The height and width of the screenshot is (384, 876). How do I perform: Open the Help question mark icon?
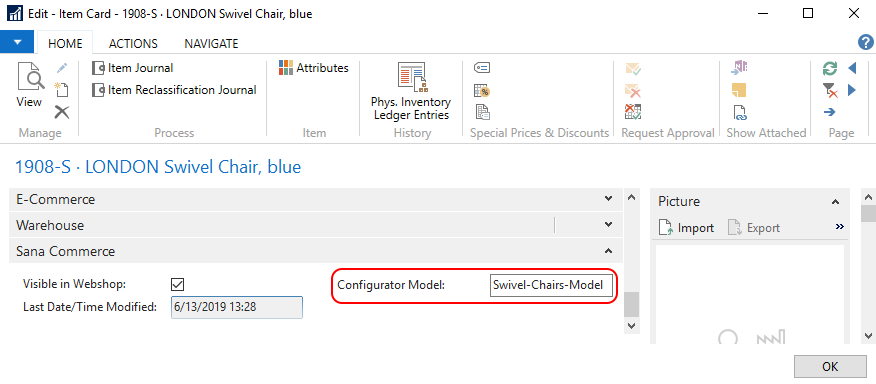click(x=865, y=42)
